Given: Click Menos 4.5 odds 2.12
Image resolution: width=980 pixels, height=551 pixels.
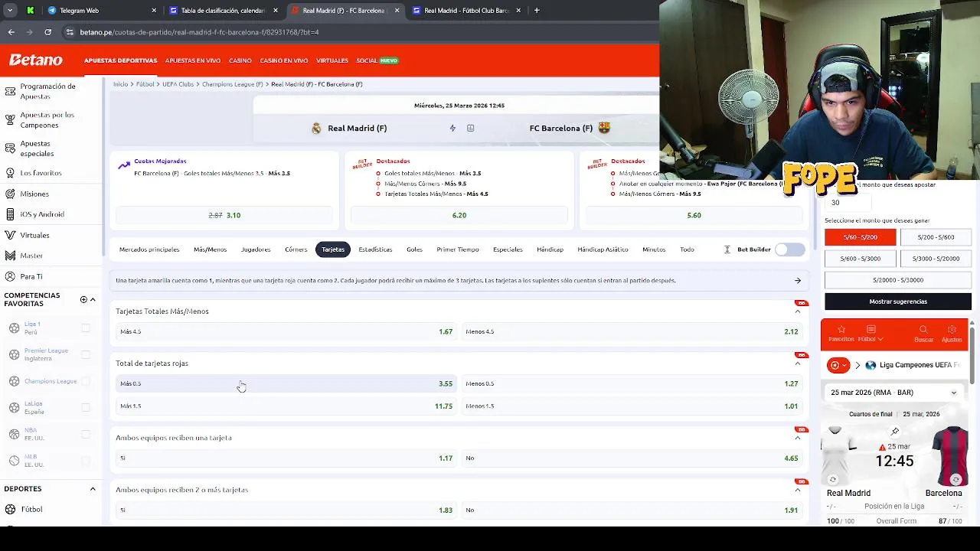Looking at the screenshot, I should [632, 331].
